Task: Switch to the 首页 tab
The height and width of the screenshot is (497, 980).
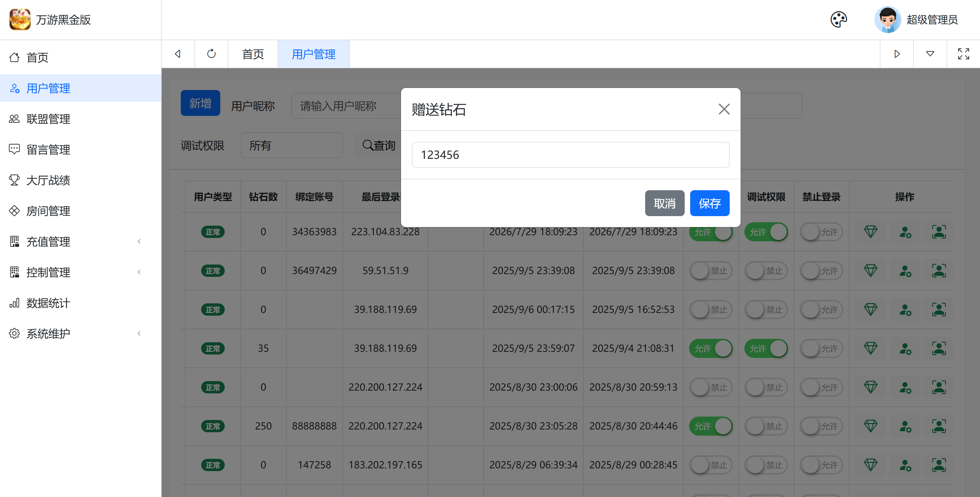Action: point(253,54)
